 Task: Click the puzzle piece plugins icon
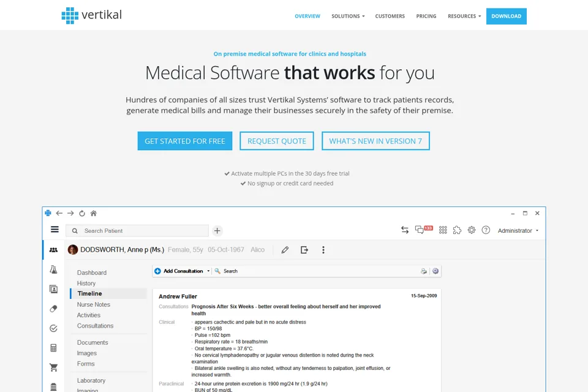point(457,230)
